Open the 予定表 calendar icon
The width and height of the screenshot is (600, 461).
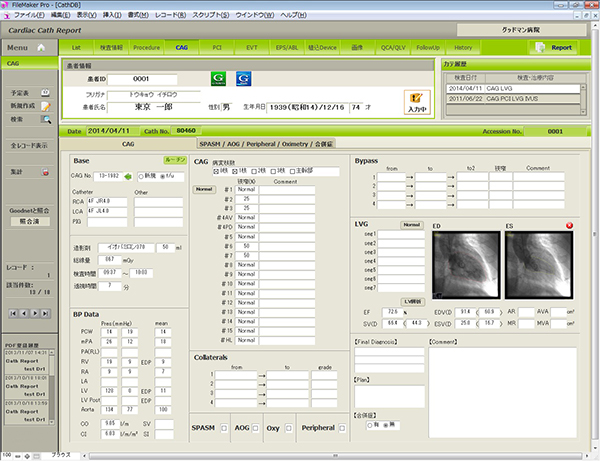47,91
